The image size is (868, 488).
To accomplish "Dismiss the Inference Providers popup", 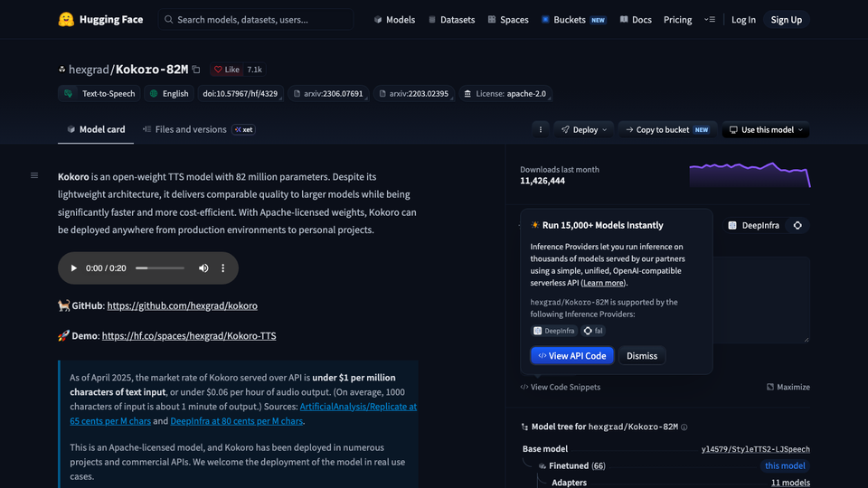I will click(642, 356).
